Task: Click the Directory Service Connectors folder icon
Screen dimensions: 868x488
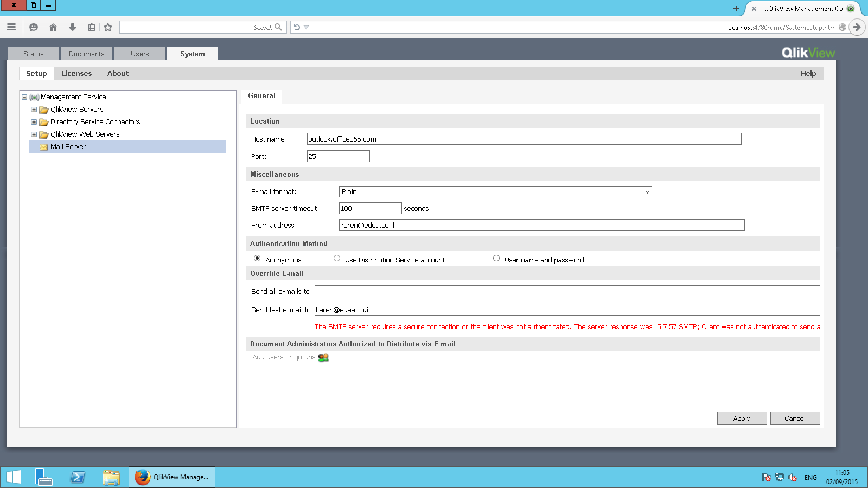Action: (x=44, y=122)
